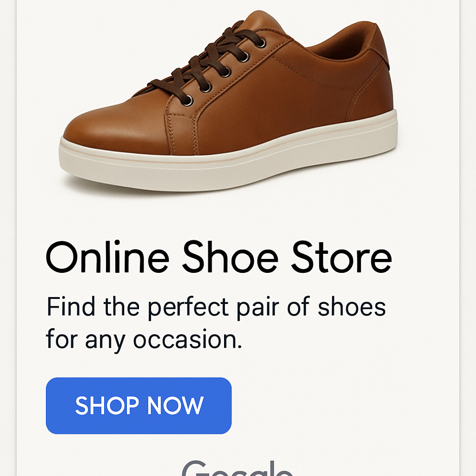
Task: Select the ad description about perfect shoes
Action: click(216, 323)
